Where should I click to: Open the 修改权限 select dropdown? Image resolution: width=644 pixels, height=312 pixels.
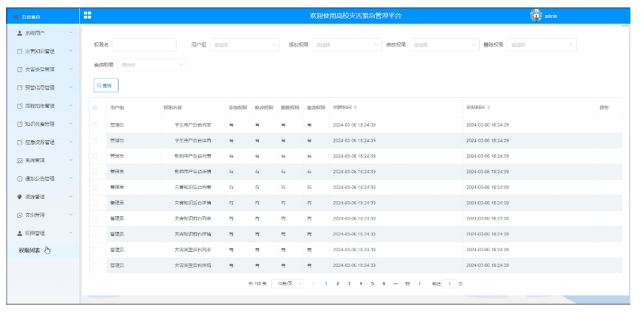pyautogui.click(x=444, y=44)
